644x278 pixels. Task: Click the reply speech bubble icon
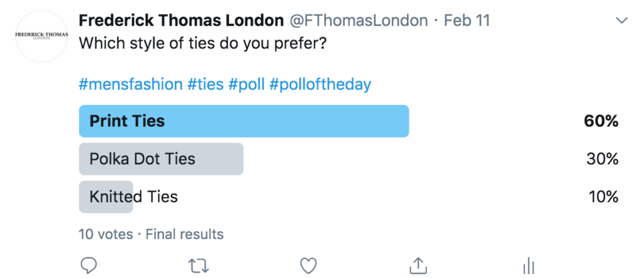pos(88,265)
